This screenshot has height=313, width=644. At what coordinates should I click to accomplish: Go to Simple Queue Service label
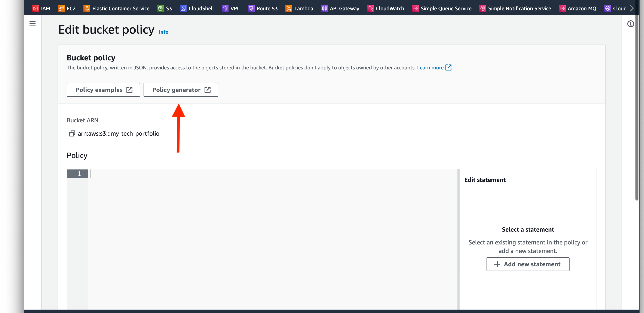pos(446,9)
